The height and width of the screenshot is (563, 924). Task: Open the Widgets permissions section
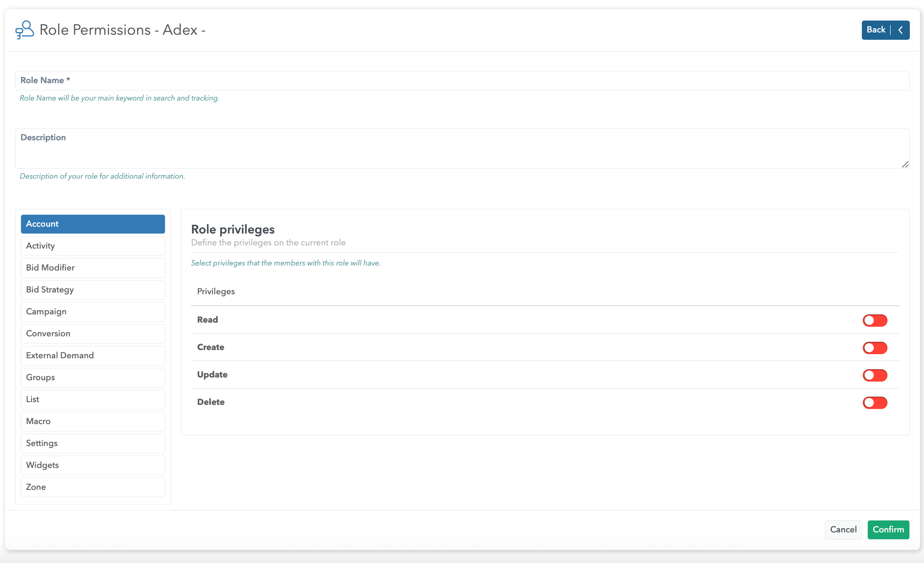pos(93,465)
